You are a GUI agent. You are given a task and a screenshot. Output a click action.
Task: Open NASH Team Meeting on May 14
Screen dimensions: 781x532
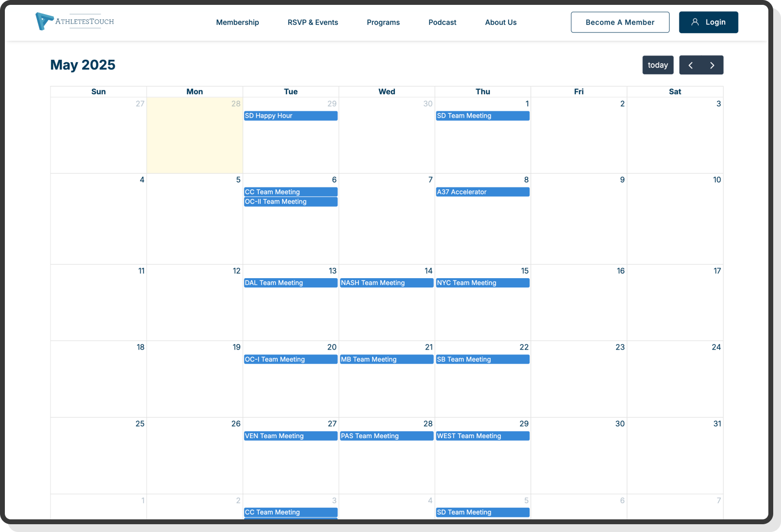(x=386, y=283)
